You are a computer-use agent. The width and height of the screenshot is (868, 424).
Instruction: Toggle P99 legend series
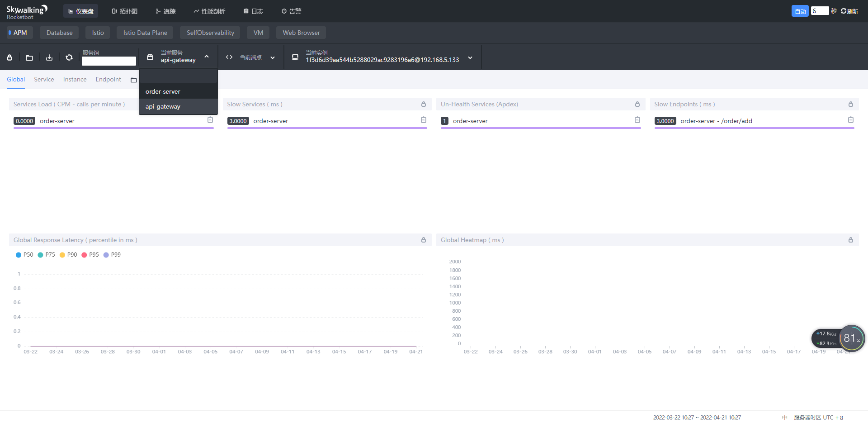pos(112,255)
